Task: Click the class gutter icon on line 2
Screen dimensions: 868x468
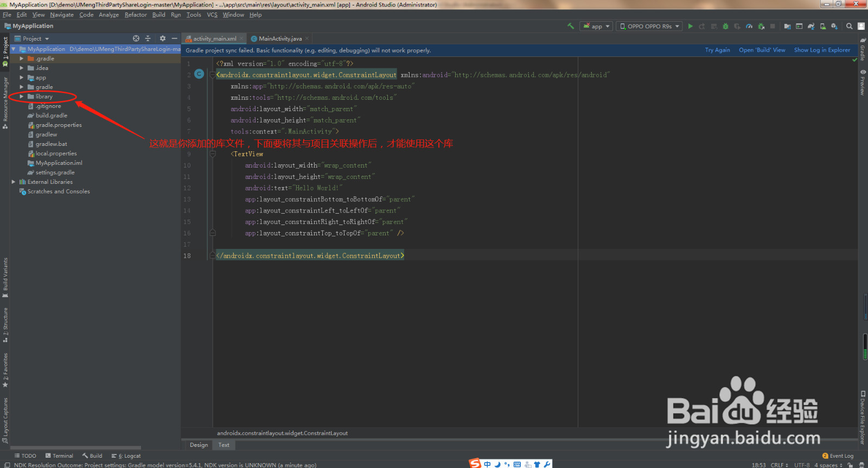Action: pyautogui.click(x=199, y=74)
